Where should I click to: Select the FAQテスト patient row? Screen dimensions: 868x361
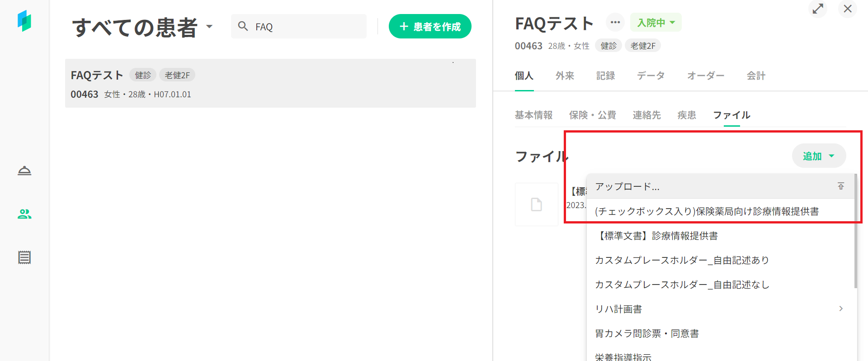(270, 84)
